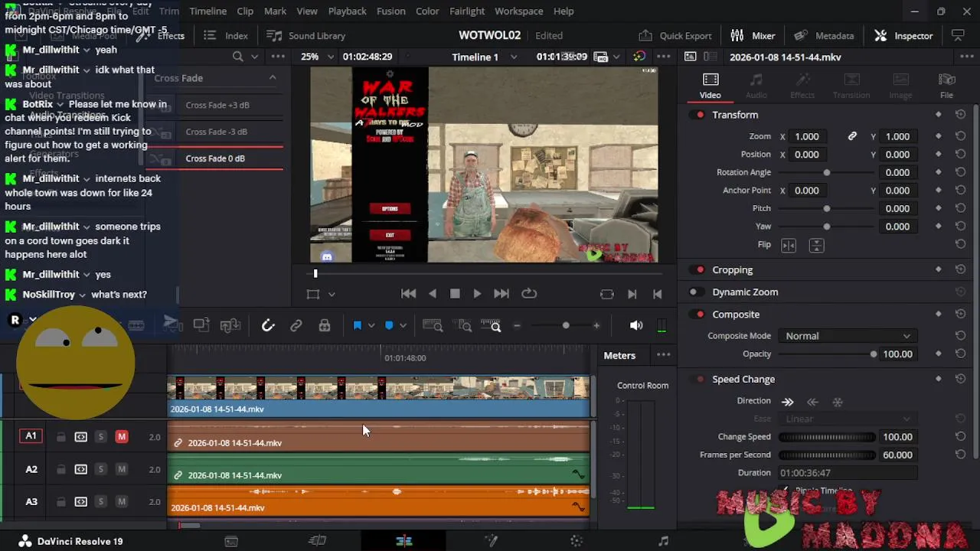Click the detail zoom icon
The height and width of the screenshot is (551, 980).
[464, 325]
